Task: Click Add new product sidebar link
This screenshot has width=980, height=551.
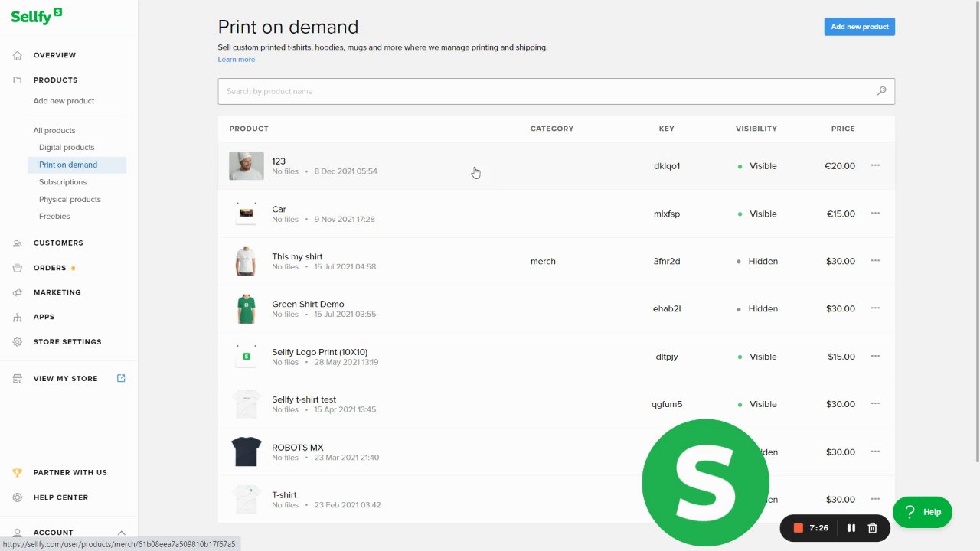Action: click(64, 101)
